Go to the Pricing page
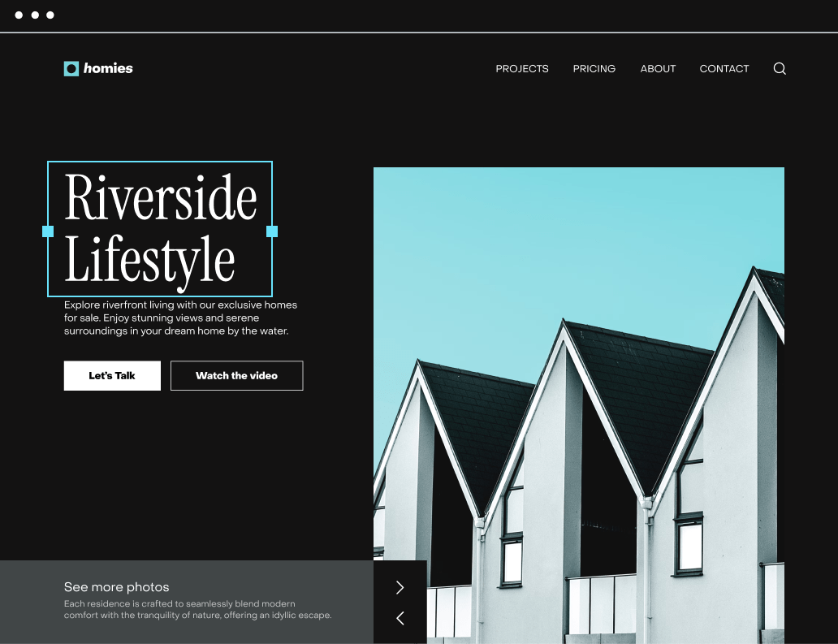838x644 pixels. point(594,69)
